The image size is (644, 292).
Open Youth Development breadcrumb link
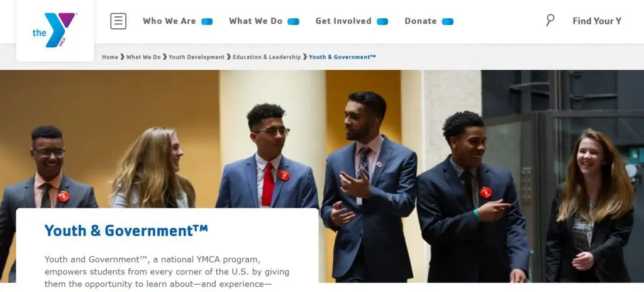click(196, 57)
